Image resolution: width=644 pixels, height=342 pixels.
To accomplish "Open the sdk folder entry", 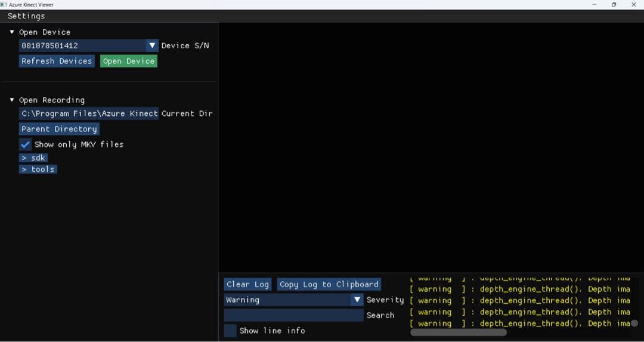I will pyautogui.click(x=33, y=158).
